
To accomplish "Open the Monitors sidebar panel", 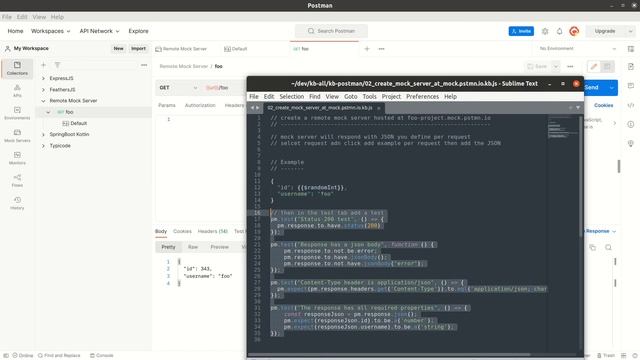I will tap(17, 158).
